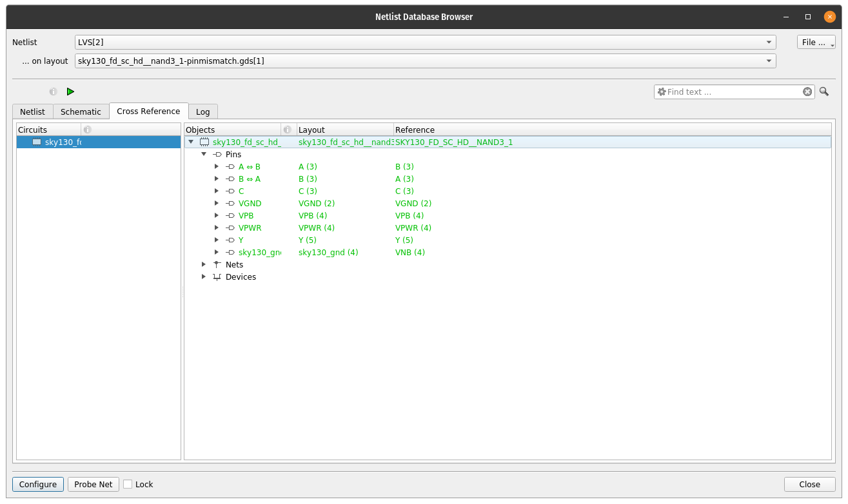Click the VPB (4) reference cell
The height and width of the screenshot is (504, 848).
409,216
